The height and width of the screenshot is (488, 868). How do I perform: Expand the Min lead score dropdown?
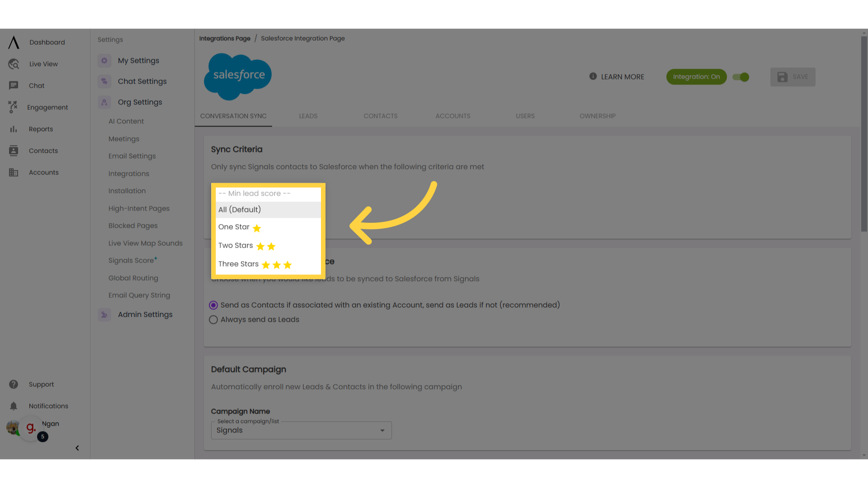268,193
